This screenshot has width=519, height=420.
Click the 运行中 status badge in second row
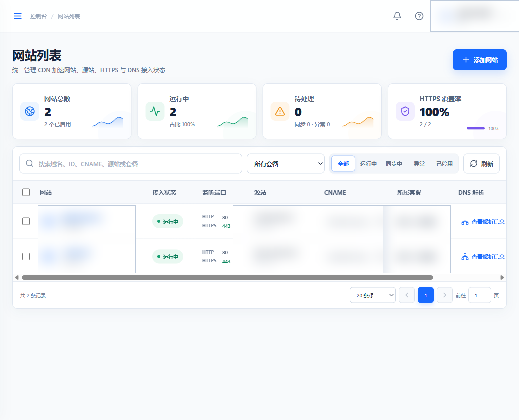168,256
